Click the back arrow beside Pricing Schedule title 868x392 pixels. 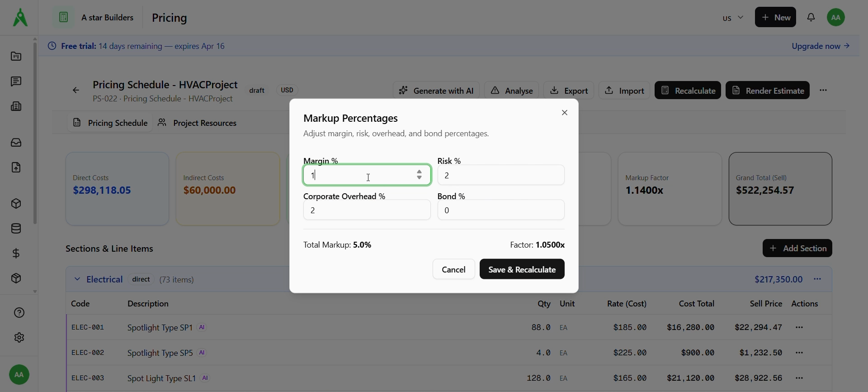(76, 91)
